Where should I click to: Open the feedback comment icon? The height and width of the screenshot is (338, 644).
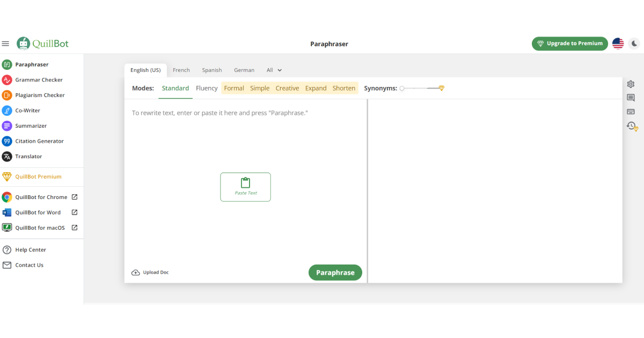click(631, 98)
